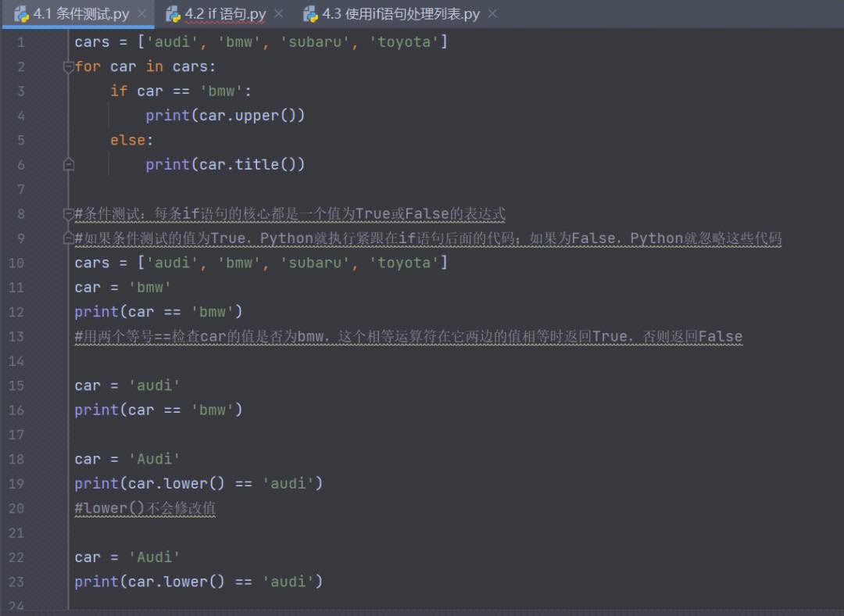
Task: Close the 4.1 条件测试.py tab
Action: [x=142, y=13]
